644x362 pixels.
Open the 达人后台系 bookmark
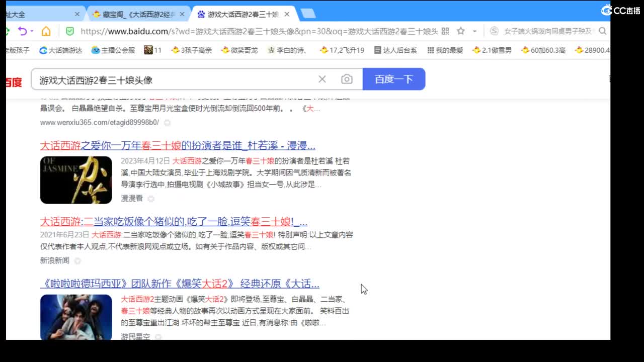coord(395,50)
